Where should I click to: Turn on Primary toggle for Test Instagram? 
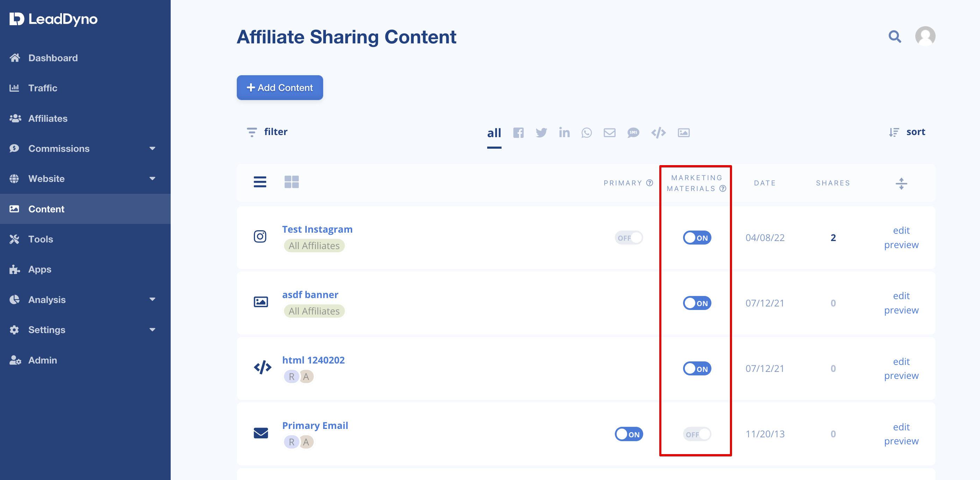click(629, 238)
